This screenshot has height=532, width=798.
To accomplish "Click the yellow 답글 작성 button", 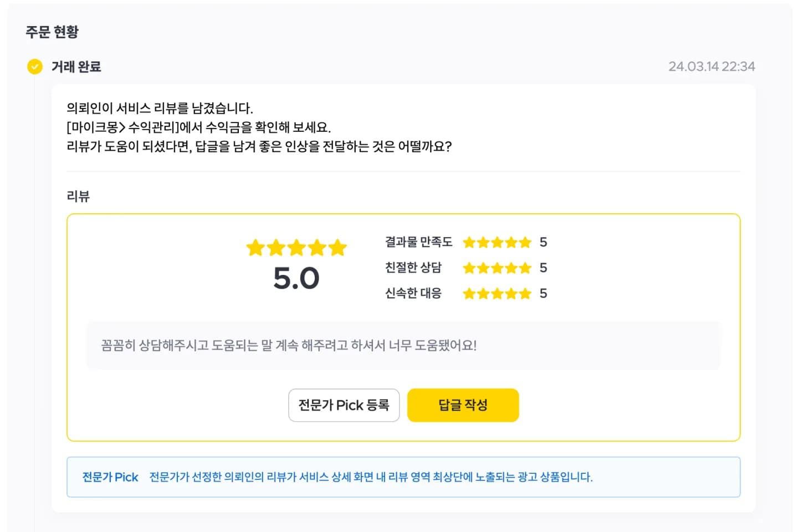I will [x=463, y=405].
